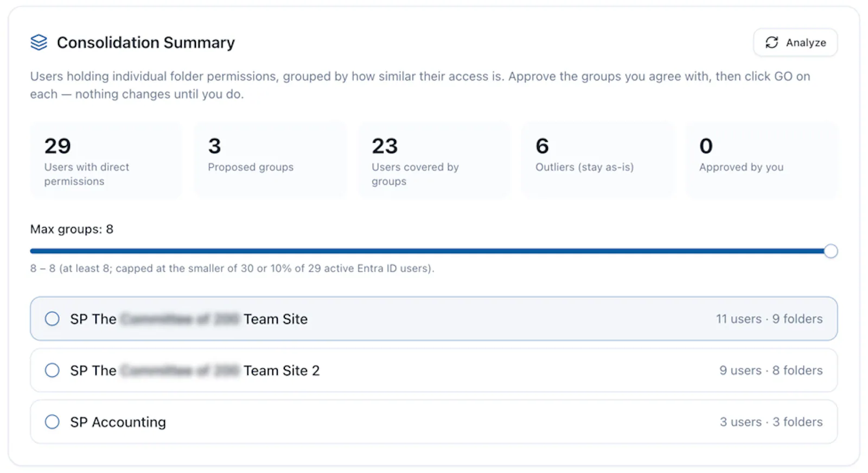
Task: Open the group row with 11 users, 9 folders
Action: [434, 319]
